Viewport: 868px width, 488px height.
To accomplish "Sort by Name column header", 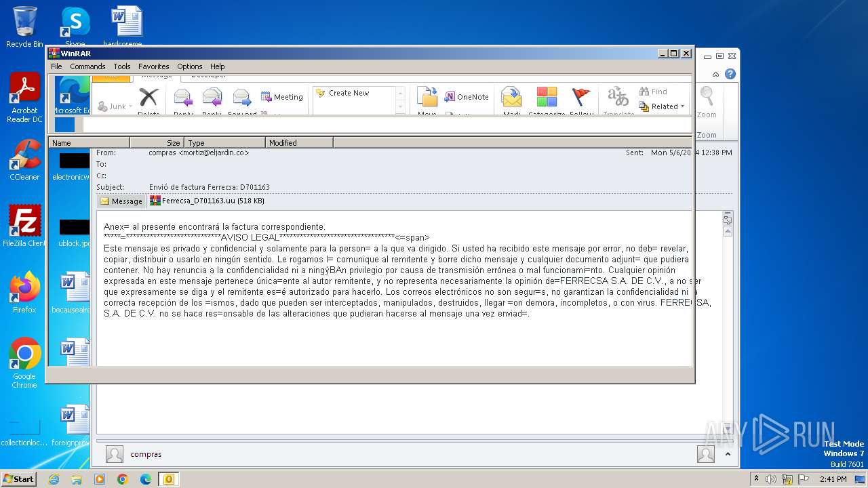I will pyautogui.click(x=89, y=142).
